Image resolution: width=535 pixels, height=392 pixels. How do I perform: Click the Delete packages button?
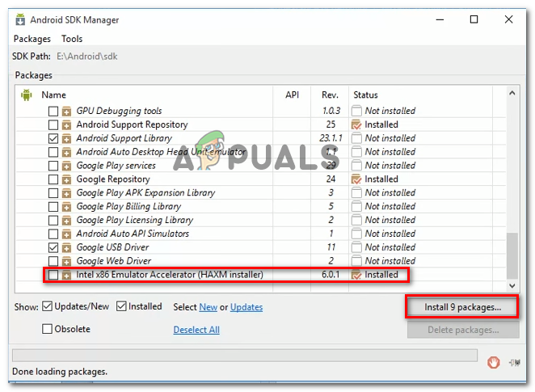[463, 330]
